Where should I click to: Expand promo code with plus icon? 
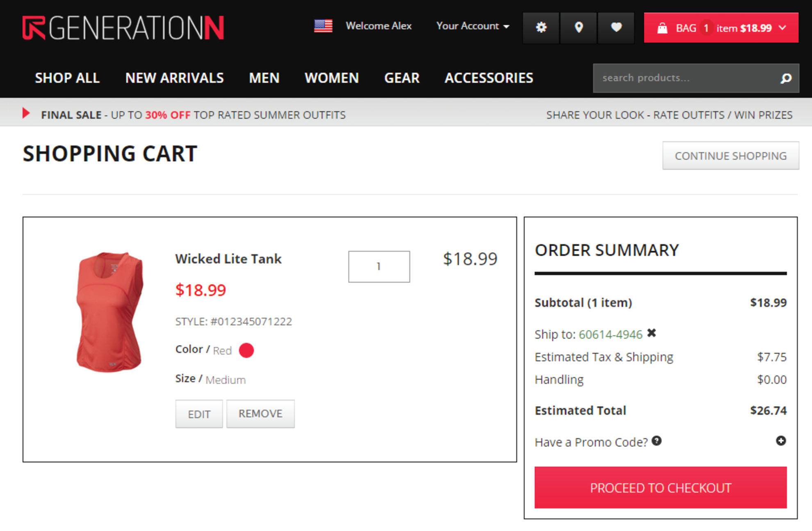[x=781, y=441]
